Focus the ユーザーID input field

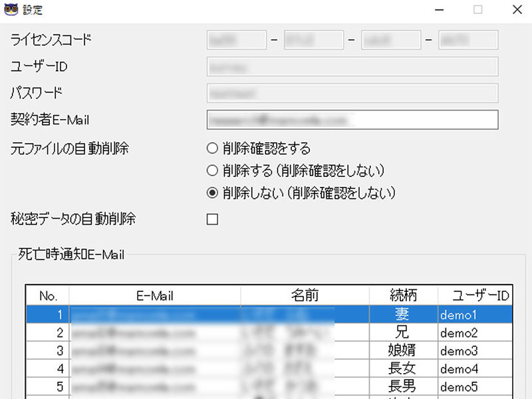click(x=352, y=66)
